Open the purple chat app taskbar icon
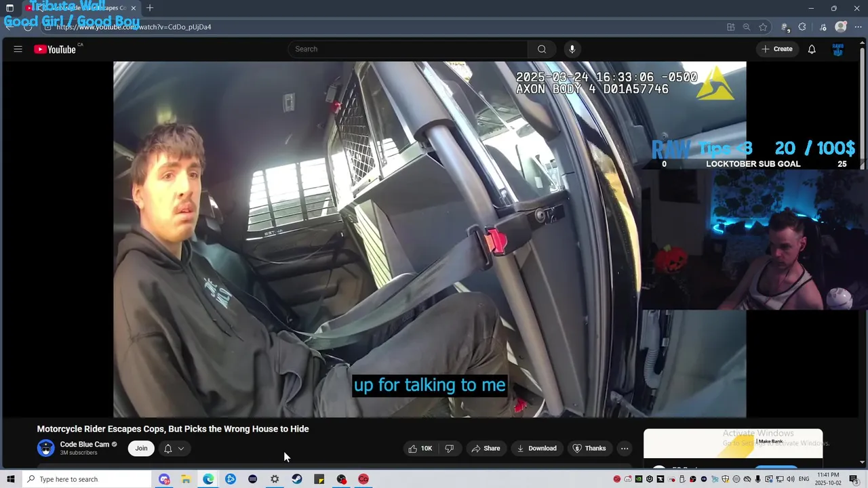 [163, 479]
